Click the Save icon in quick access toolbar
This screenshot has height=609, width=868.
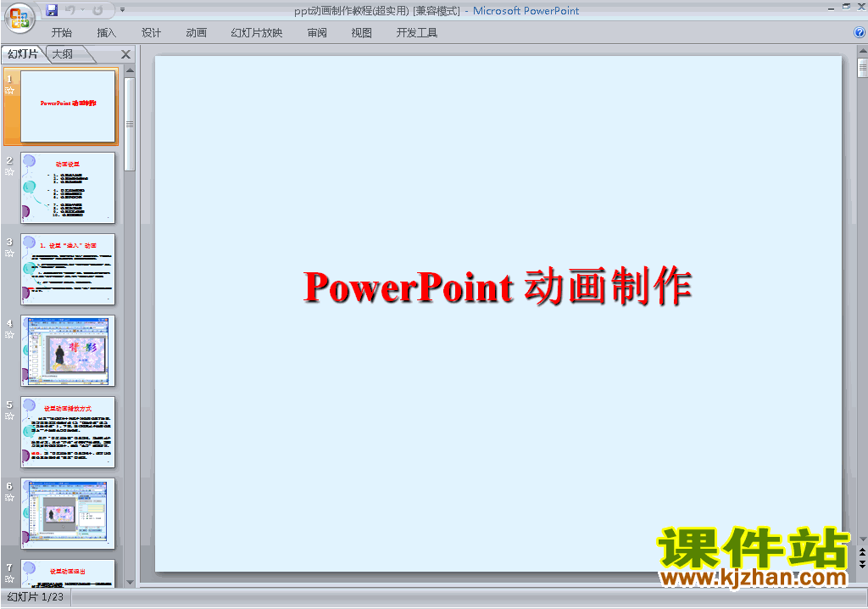pyautogui.click(x=52, y=10)
